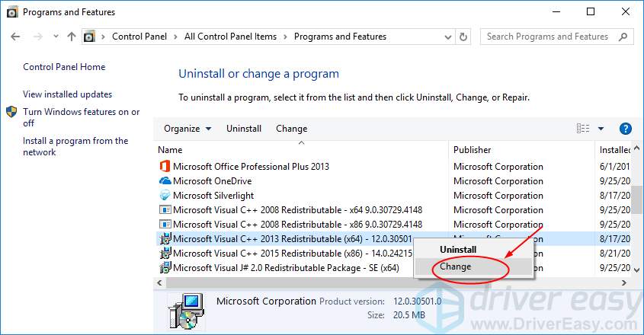This screenshot has height=335, width=644.
Task: Click the view options icon
Action: coord(583,129)
